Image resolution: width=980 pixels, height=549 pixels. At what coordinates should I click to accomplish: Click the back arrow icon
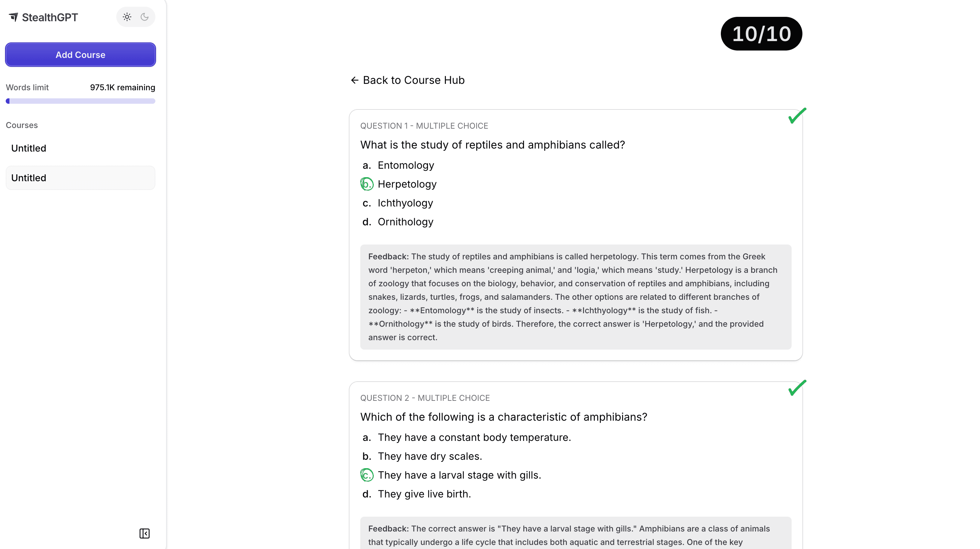coord(355,80)
